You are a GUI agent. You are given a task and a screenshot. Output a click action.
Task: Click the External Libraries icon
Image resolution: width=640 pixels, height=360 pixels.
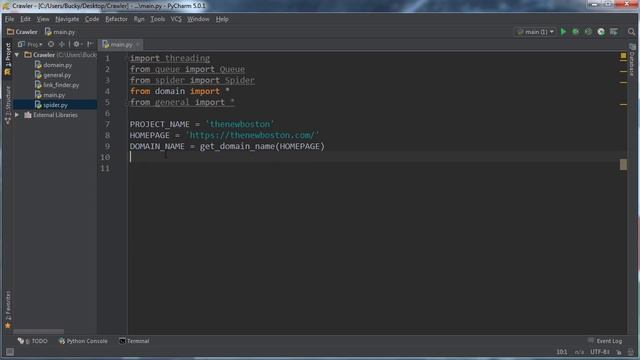coord(28,115)
